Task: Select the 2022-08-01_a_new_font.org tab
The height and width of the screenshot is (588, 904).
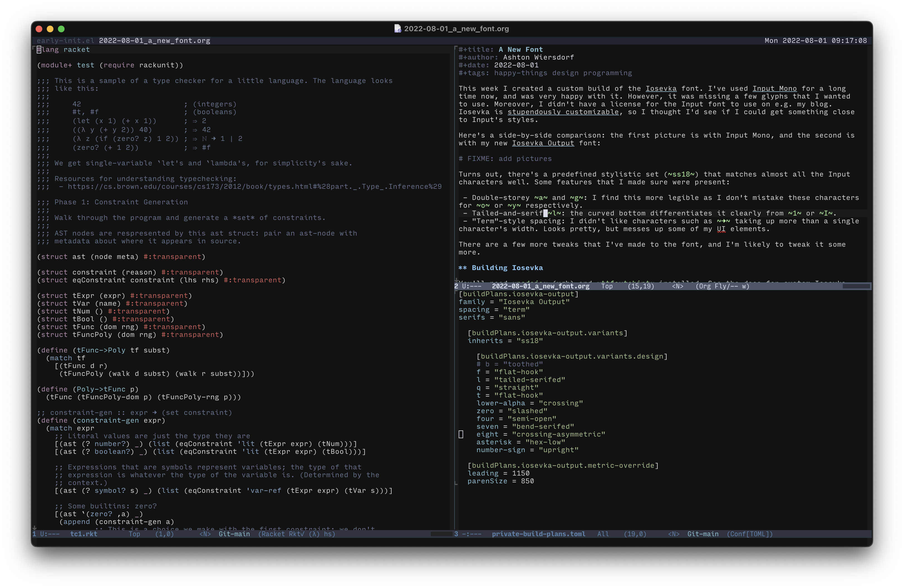Action: point(154,41)
